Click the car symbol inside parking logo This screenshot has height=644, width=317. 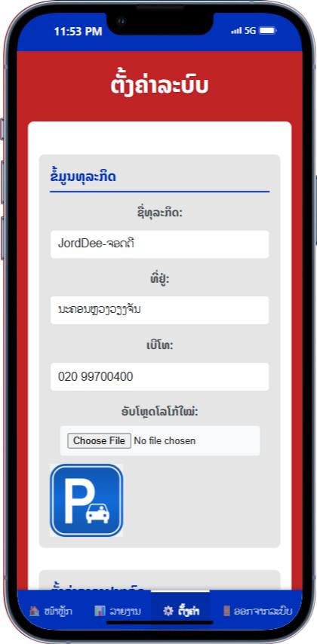point(98,514)
